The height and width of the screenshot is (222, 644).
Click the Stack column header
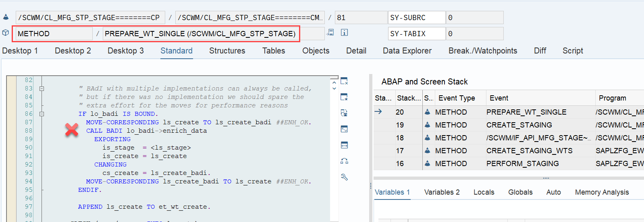408,98
